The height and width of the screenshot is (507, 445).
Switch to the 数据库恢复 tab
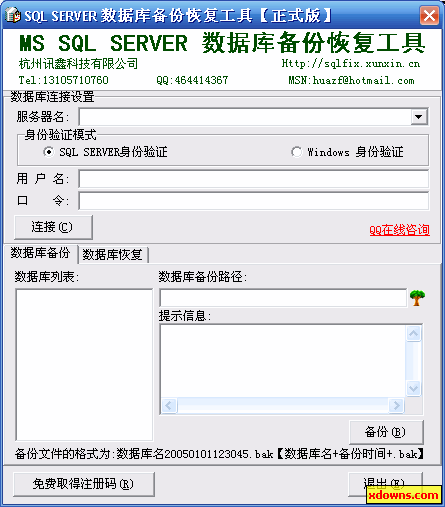coord(113,255)
